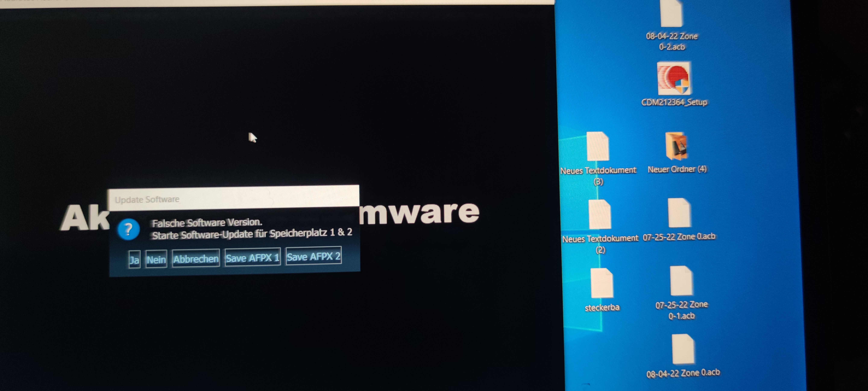Select the CDM212364_Setup installer icon
This screenshot has height=391, width=868.
(x=674, y=79)
